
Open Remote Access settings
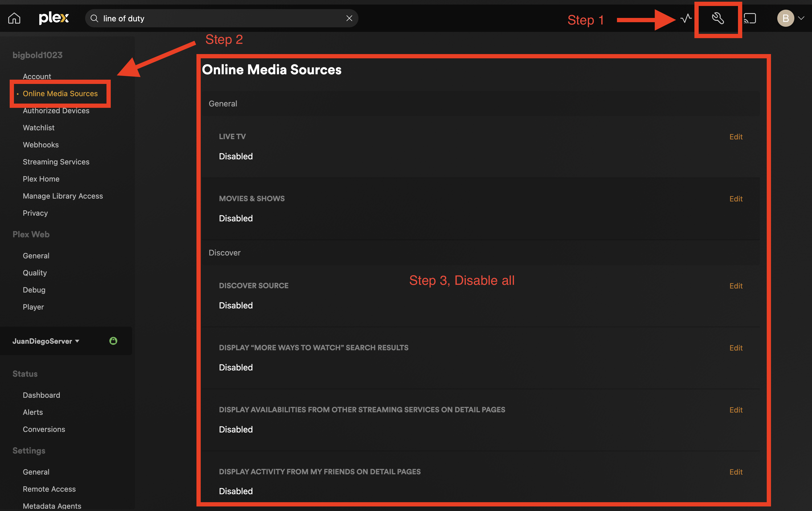pos(49,489)
